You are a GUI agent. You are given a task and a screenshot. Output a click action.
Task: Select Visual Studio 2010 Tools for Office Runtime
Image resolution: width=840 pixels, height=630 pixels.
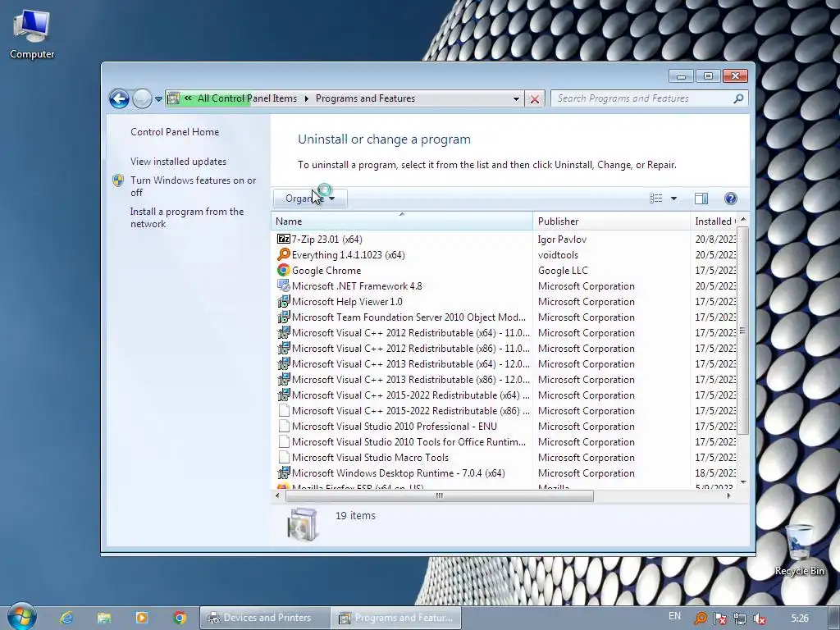point(409,442)
